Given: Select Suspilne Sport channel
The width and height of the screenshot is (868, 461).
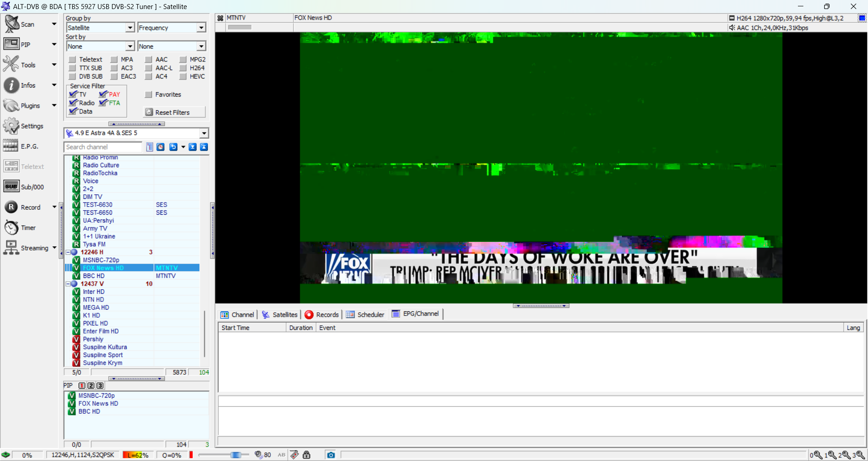Looking at the screenshot, I should pyautogui.click(x=103, y=355).
